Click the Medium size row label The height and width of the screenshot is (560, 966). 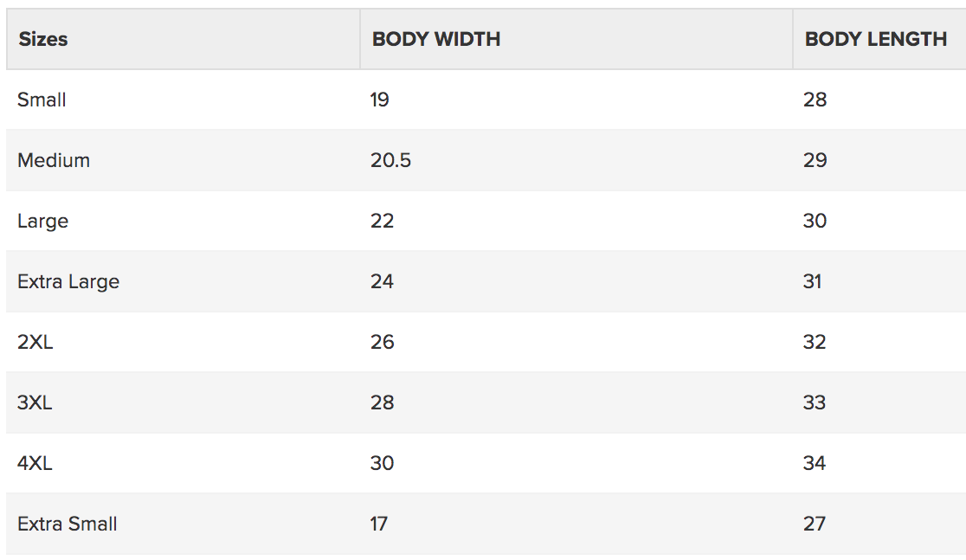point(54,160)
